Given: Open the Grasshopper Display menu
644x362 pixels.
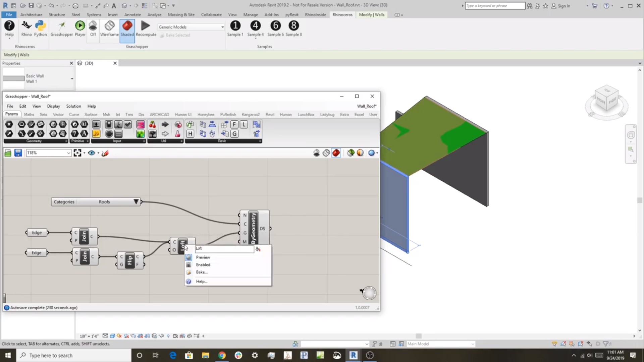Looking at the screenshot, I should pyautogui.click(x=53, y=106).
